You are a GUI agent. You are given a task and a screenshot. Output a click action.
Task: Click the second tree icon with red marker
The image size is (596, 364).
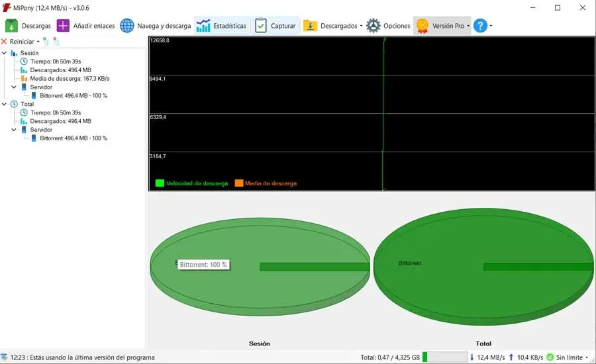56,41
